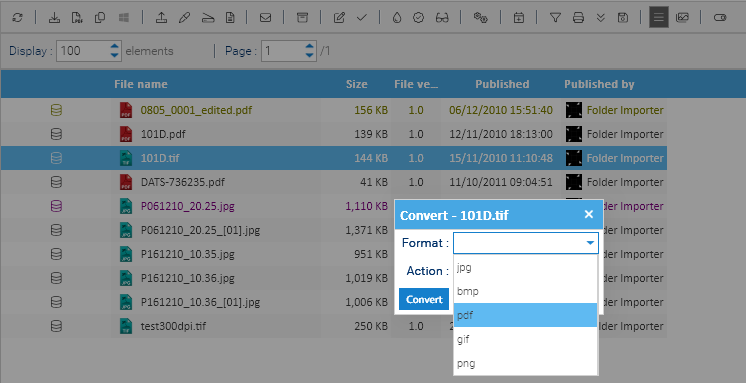This screenshot has width=746, height=383.
Task: Click the edit note pencil-square icon
Action: point(339,18)
